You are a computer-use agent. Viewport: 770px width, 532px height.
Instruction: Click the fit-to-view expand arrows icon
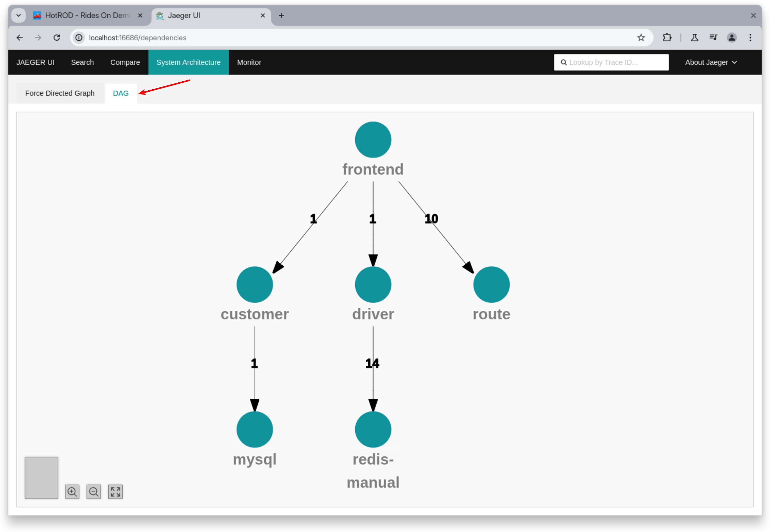coord(115,492)
